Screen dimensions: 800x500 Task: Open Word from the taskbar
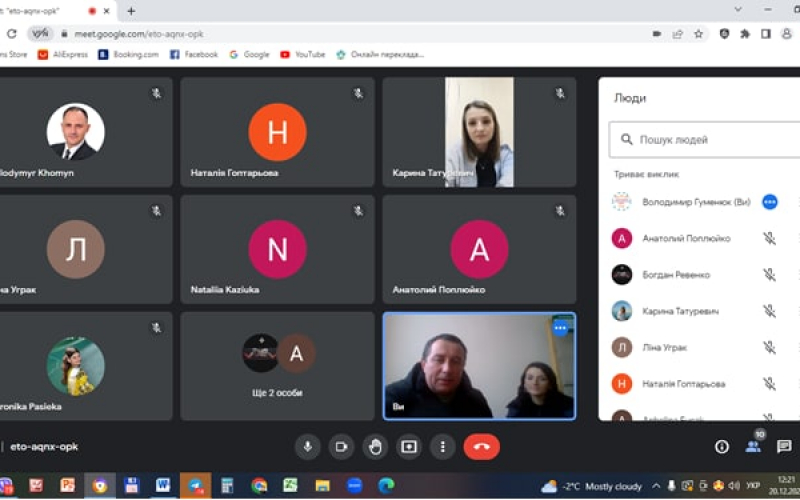pyautogui.click(x=163, y=486)
